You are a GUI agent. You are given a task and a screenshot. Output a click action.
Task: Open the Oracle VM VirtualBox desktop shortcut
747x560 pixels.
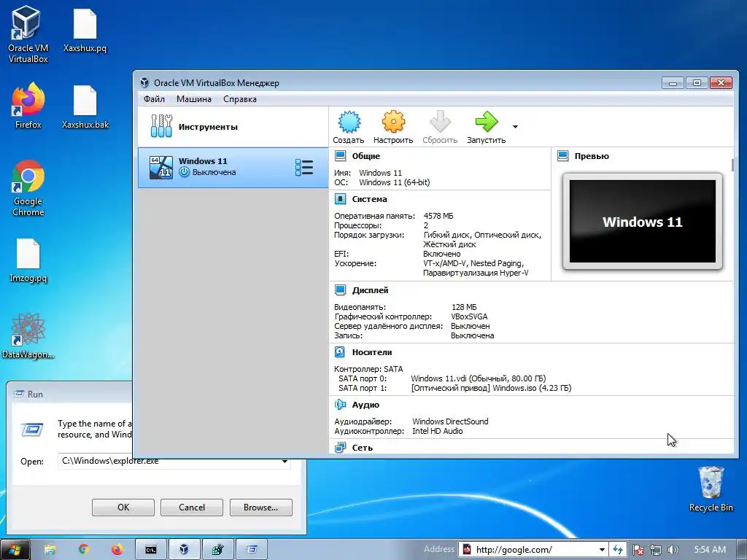(x=28, y=34)
